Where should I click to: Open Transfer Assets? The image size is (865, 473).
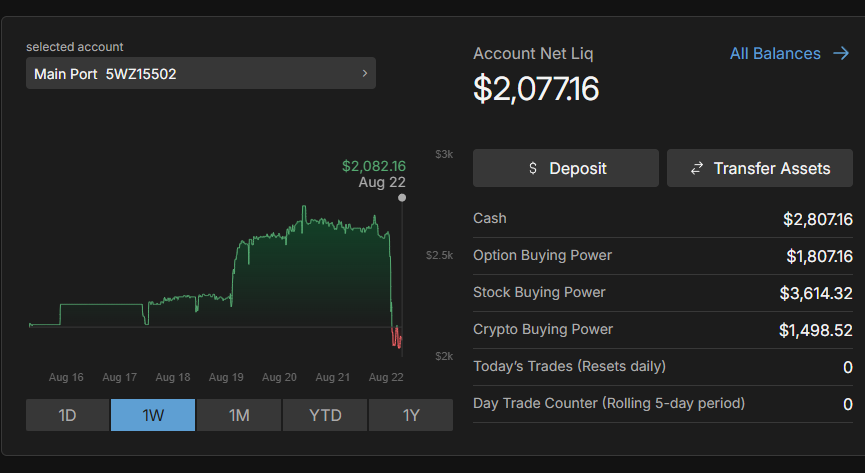coord(760,169)
